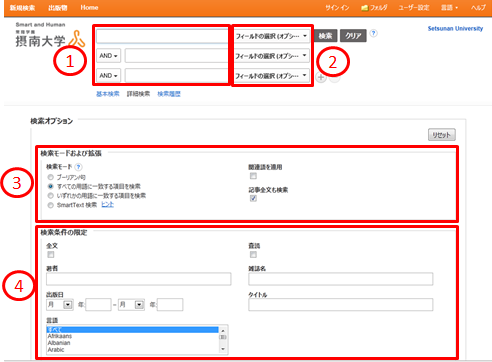Select Afrikaans in the language list
Screen dimensions: 492x362
[x=132, y=336]
